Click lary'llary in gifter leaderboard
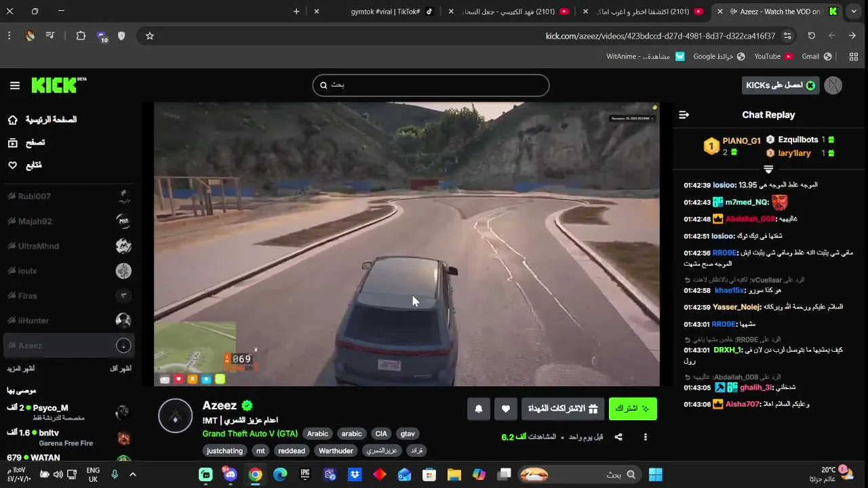 800,153
